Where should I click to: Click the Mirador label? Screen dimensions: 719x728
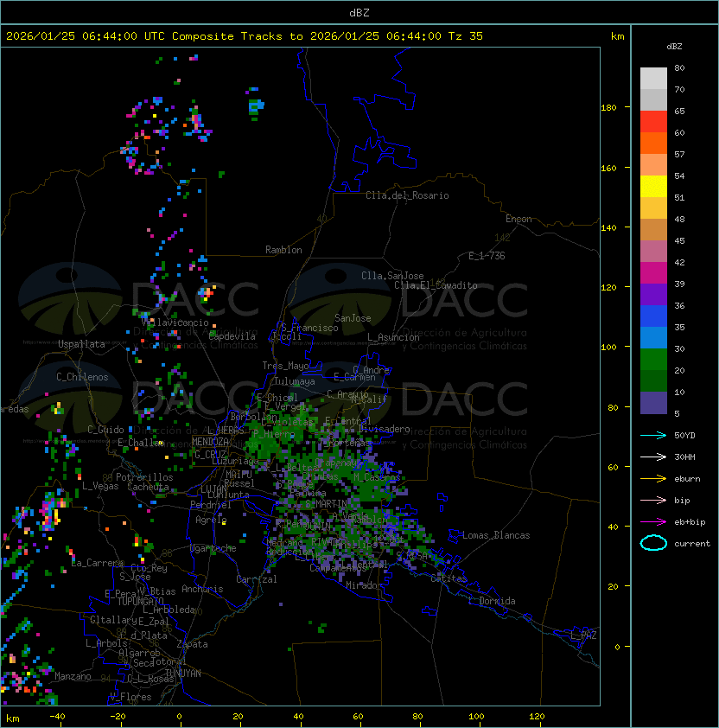pos(365,585)
